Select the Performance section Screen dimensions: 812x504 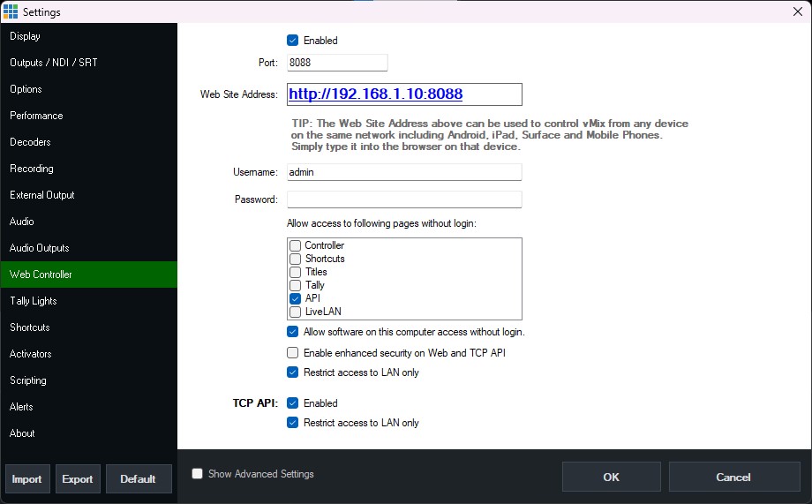[88, 116]
